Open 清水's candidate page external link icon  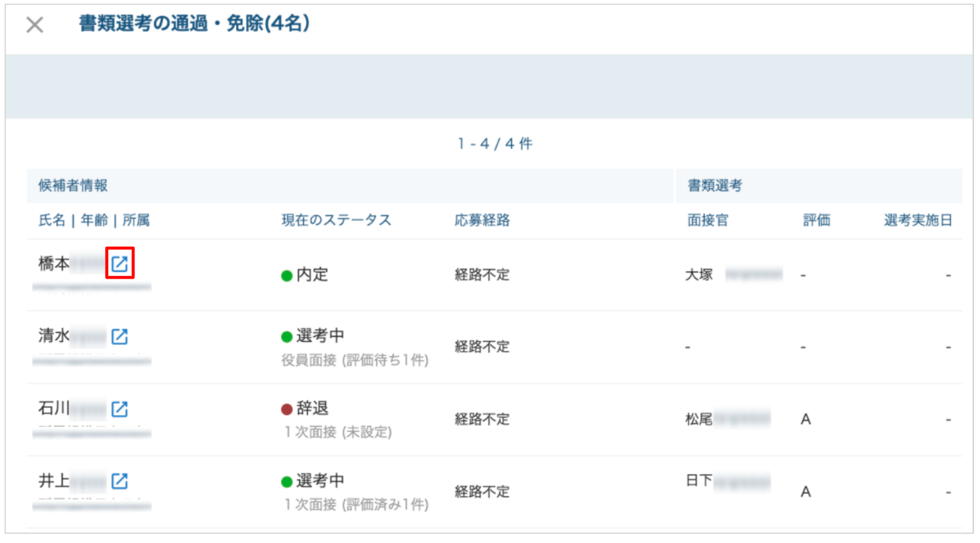tap(119, 336)
